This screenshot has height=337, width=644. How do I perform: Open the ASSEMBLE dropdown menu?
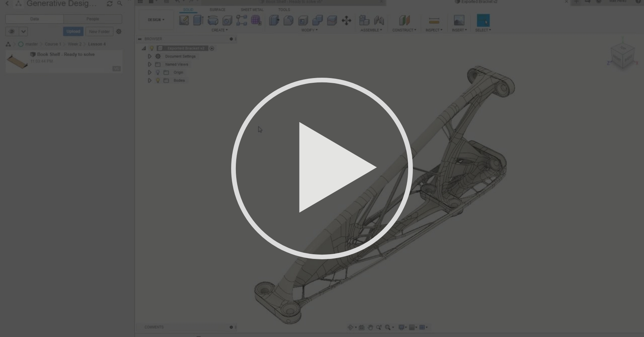(x=371, y=30)
